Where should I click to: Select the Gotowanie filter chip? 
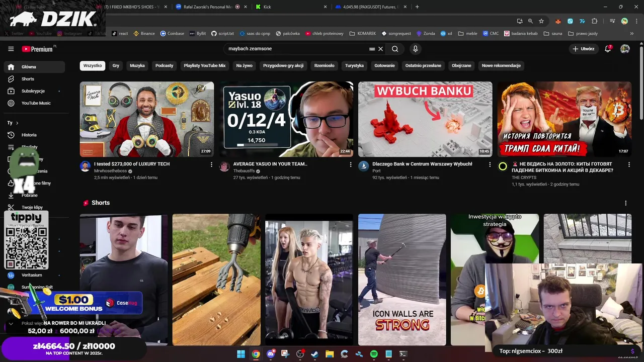click(x=384, y=65)
